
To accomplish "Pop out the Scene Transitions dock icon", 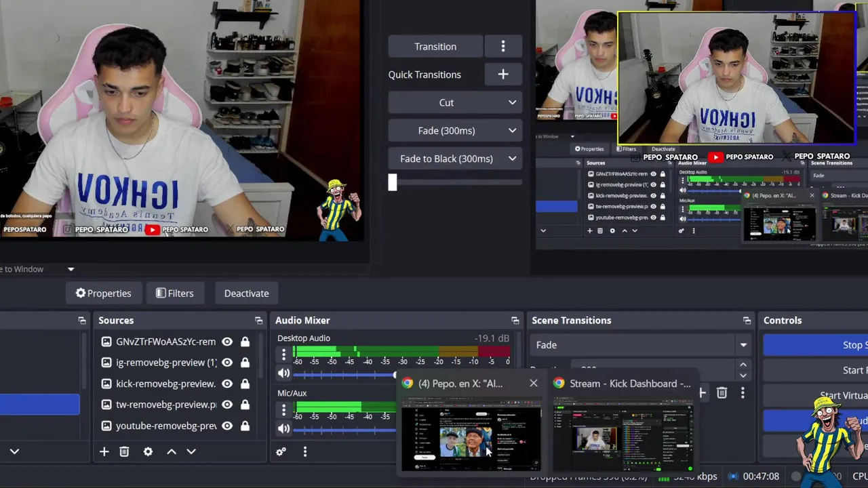I will pos(747,321).
